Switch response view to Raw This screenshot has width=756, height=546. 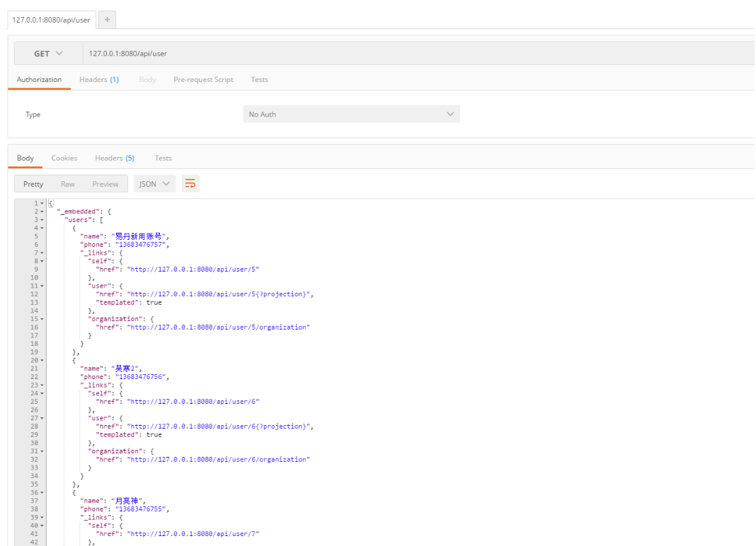(67, 183)
